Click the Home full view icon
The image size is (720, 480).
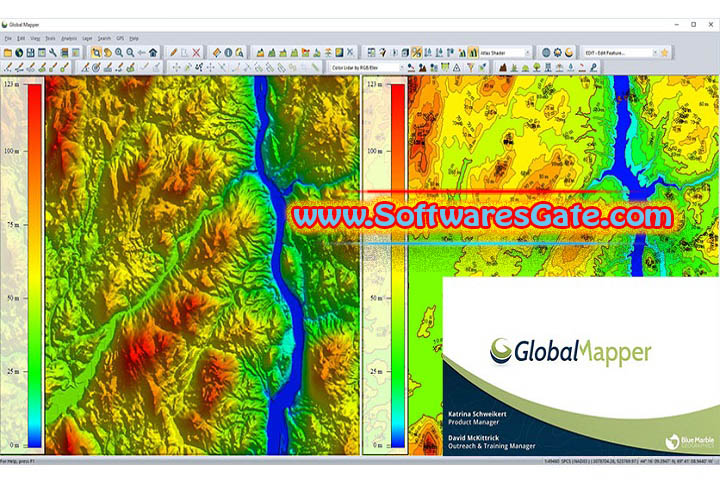click(153, 53)
